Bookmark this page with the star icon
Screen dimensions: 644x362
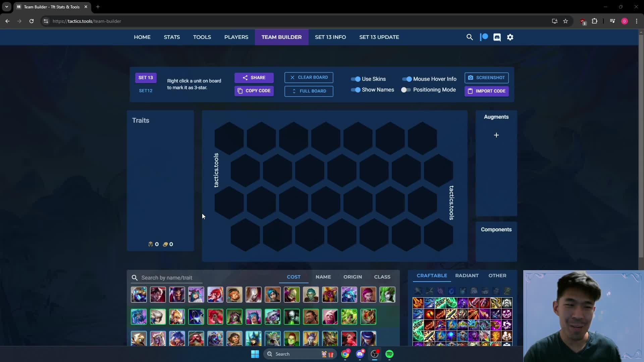pyautogui.click(x=566, y=21)
